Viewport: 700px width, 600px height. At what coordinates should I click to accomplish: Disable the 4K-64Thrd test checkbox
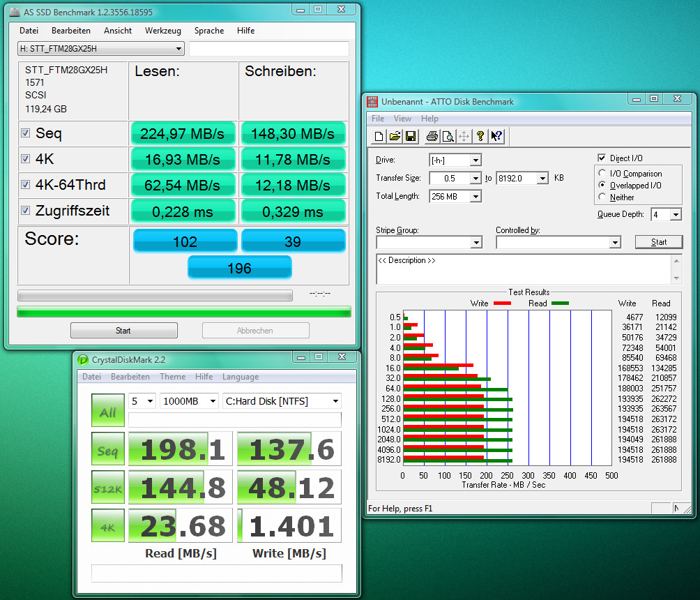[25, 184]
